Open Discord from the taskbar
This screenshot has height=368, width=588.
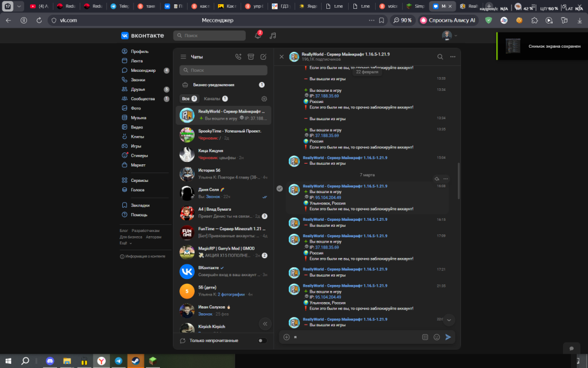50,361
